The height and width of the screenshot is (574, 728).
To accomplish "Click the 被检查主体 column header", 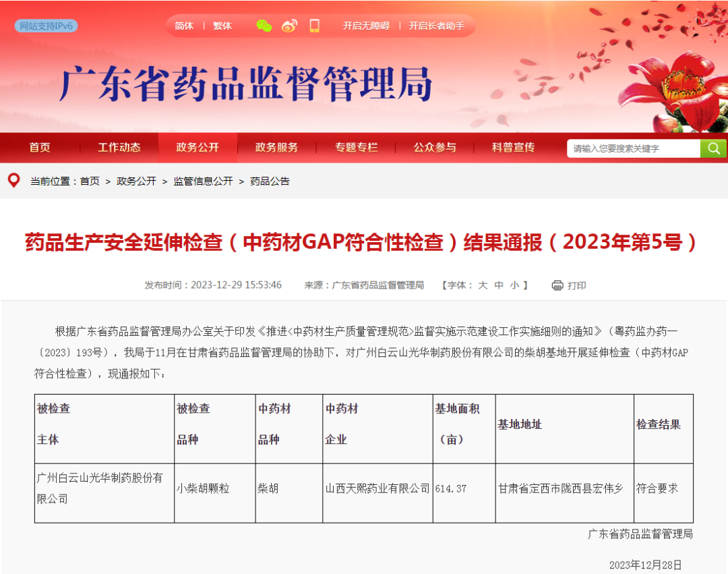I will click(104, 428).
